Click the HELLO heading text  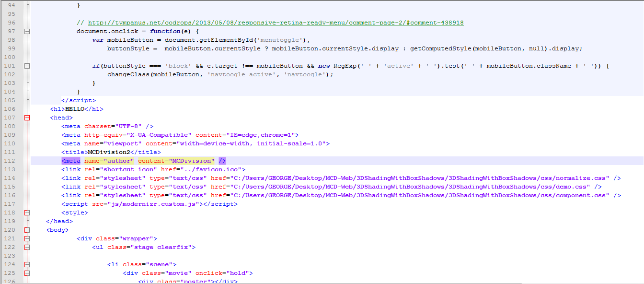coord(75,109)
